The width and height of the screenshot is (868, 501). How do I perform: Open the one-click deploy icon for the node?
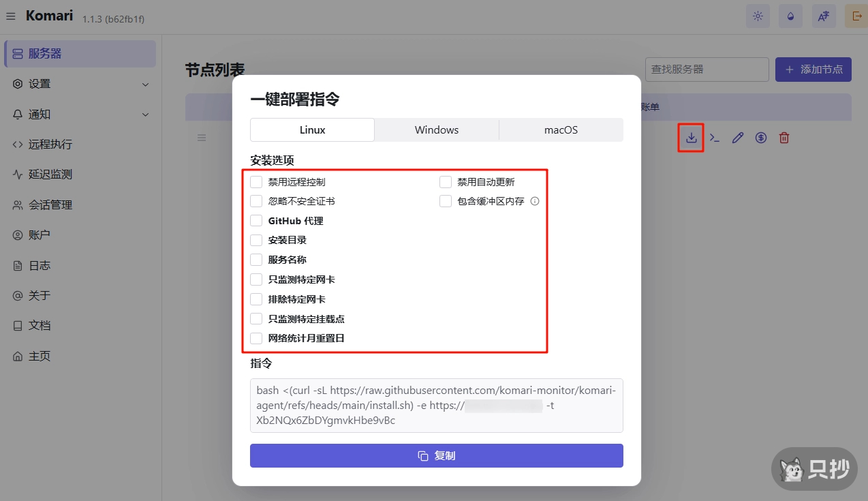click(x=691, y=137)
